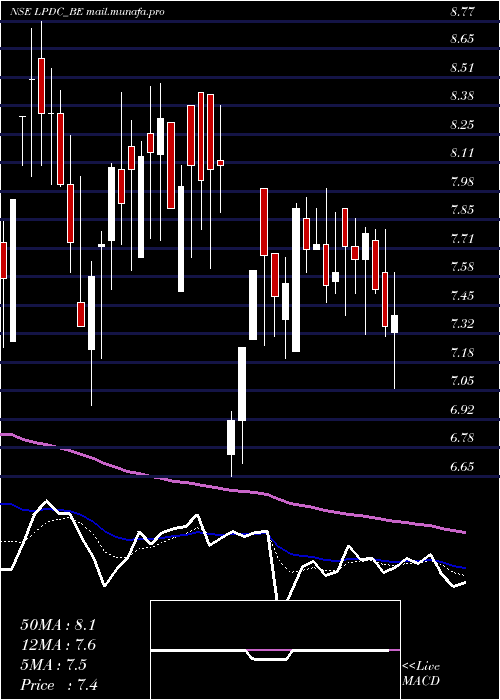Screen dimensions: 500x700
Task: Select the 8.77 price axis label
Action: click(x=462, y=12)
